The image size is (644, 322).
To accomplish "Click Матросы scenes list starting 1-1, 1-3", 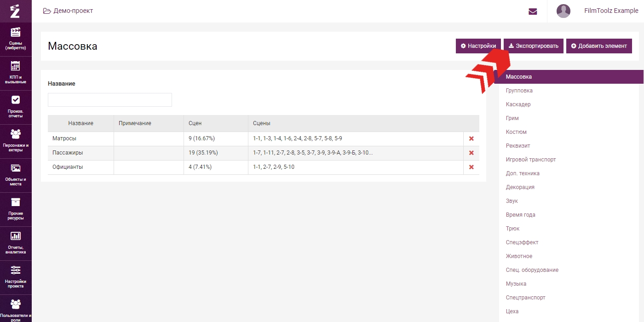I will (x=298, y=138).
